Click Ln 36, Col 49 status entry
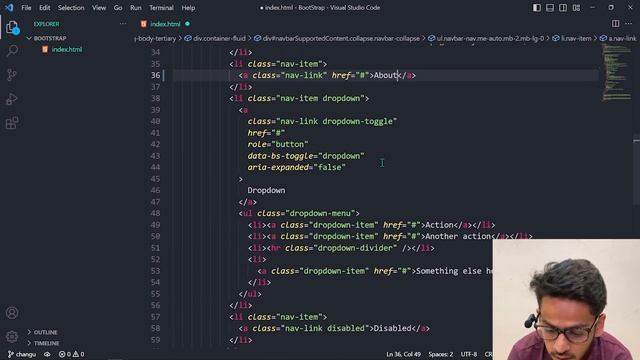Image resolution: width=640 pixels, height=360 pixels. pos(404,354)
